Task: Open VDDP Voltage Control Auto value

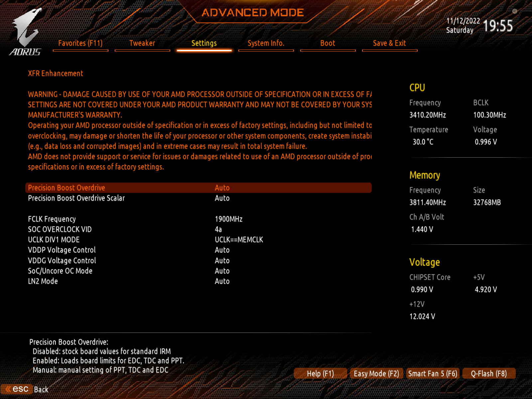Action: 222,250
